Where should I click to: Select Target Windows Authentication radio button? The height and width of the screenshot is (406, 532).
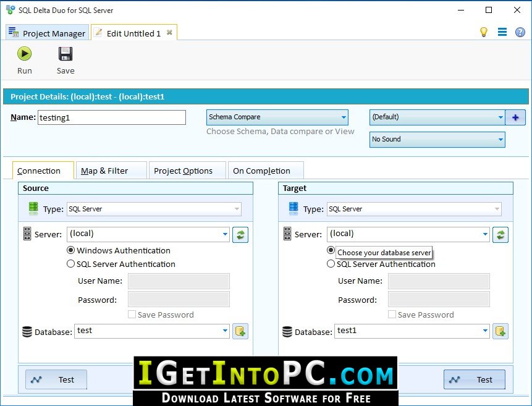(331, 250)
